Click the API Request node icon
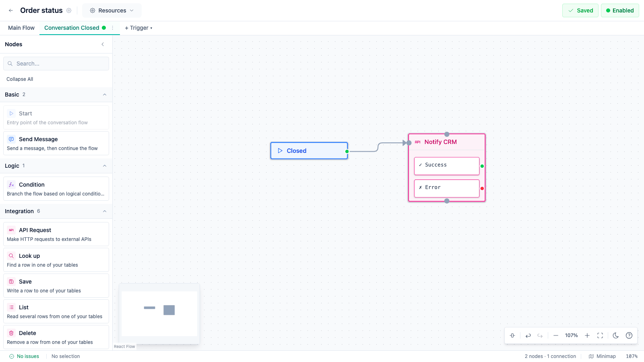The height and width of the screenshot is (362, 644). 11,230
